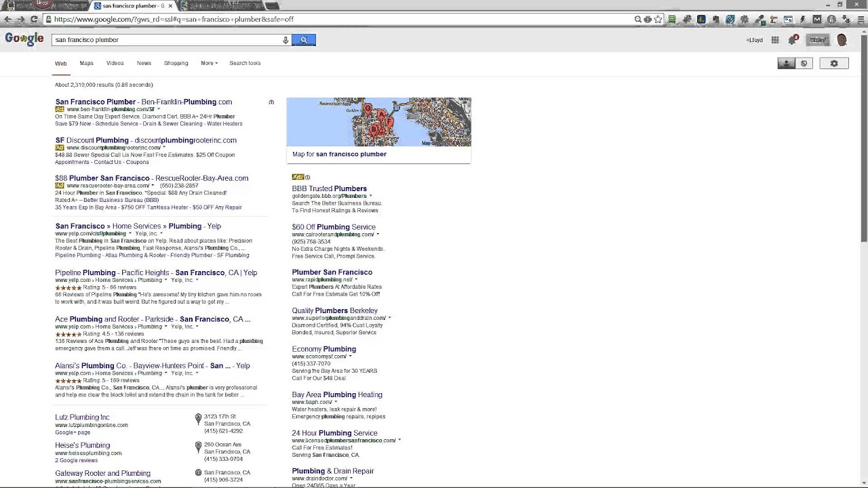
Task: Click the zoom magnifier icon in address bar
Action: (637, 20)
